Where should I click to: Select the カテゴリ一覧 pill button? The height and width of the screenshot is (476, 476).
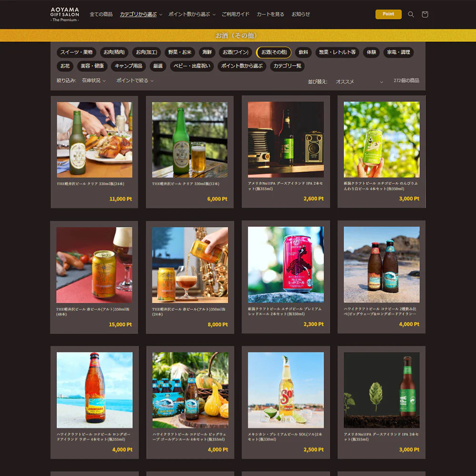tap(287, 66)
